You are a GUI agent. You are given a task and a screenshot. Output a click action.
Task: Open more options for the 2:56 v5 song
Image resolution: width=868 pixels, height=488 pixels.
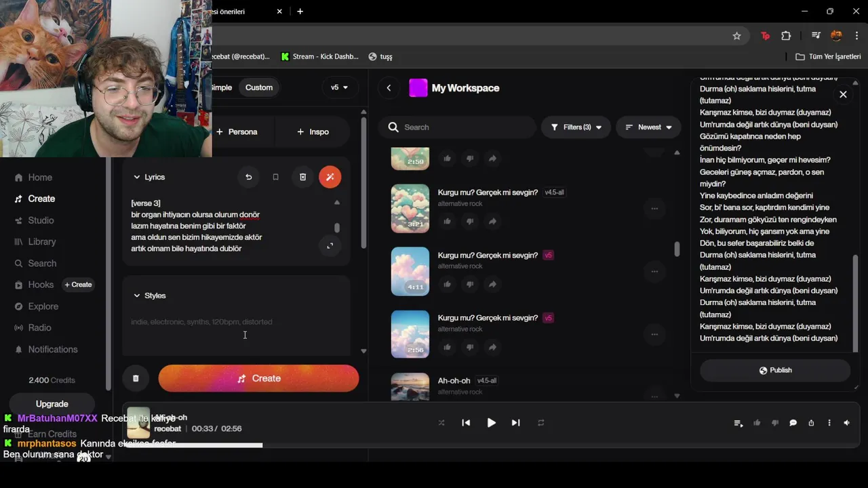click(654, 334)
